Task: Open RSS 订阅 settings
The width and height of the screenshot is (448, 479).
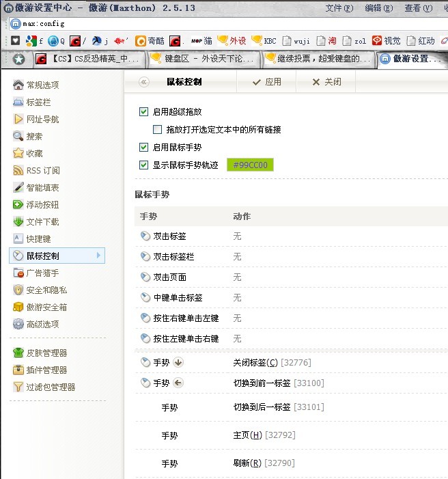Action: click(x=36, y=170)
